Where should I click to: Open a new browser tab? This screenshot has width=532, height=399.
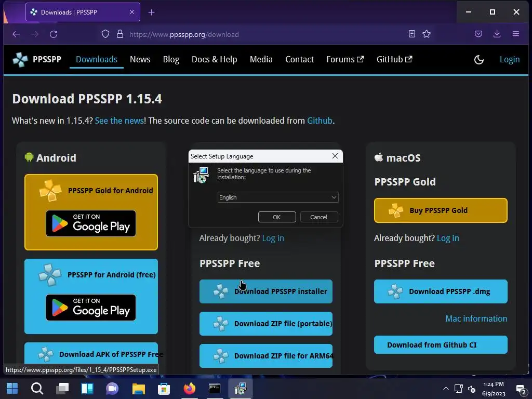tap(151, 12)
